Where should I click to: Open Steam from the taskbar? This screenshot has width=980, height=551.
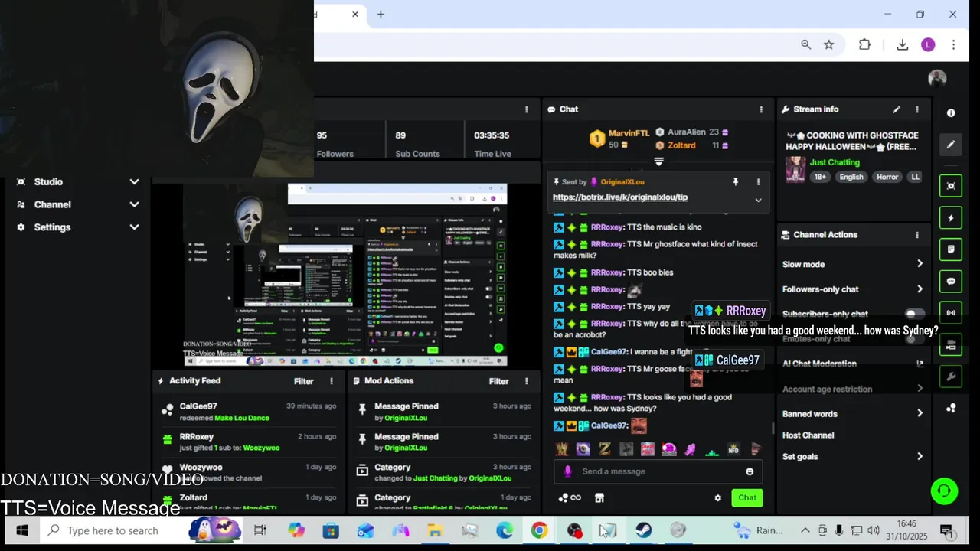643,530
